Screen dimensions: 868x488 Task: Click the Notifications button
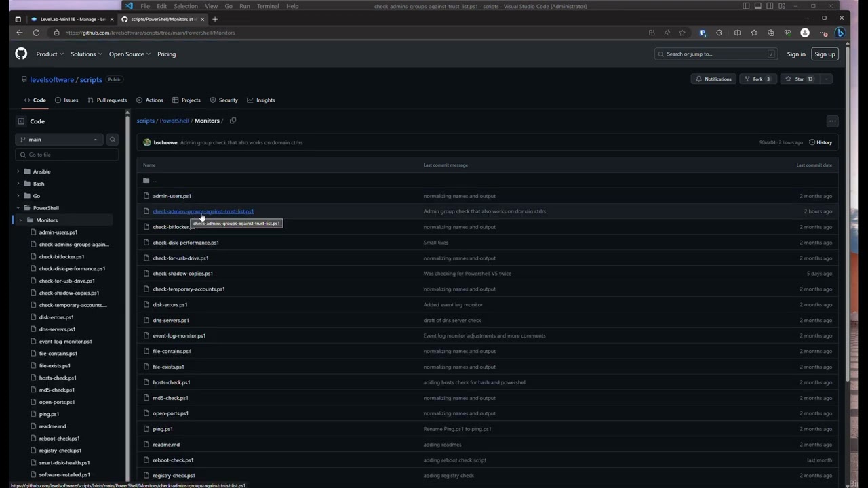coord(713,79)
